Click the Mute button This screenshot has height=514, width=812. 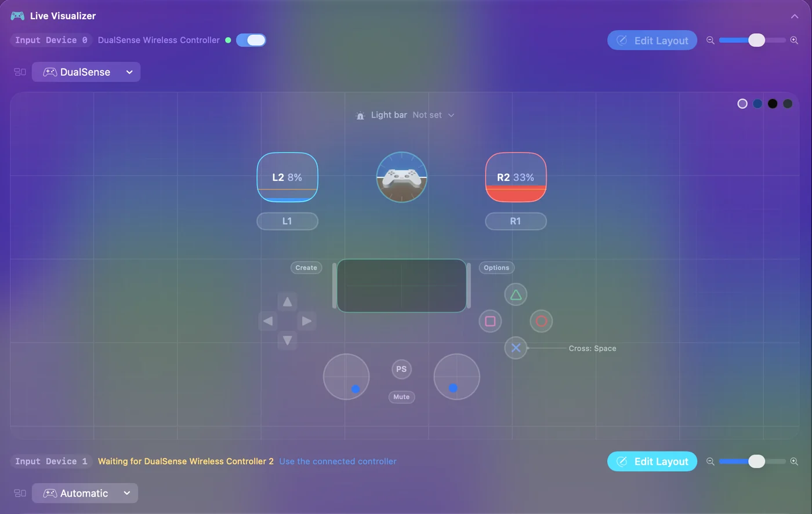click(401, 397)
